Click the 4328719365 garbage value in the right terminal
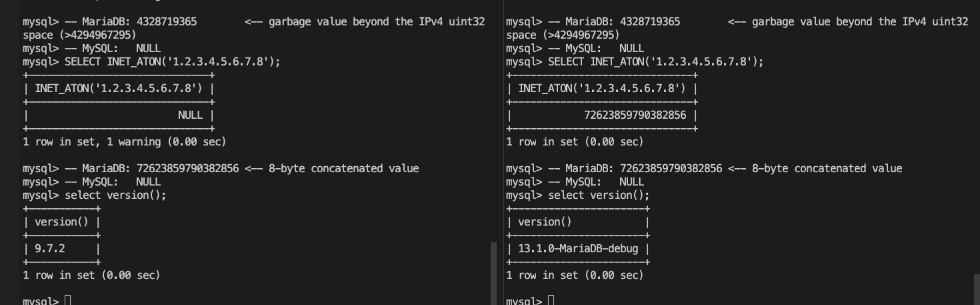The image size is (980, 305). click(x=650, y=21)
